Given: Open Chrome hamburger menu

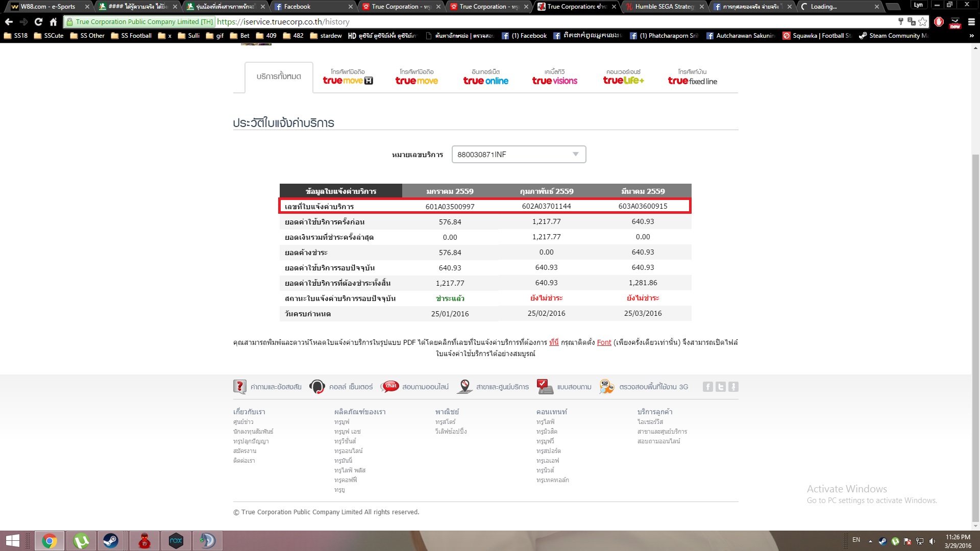Looking at the screenshot, I should click(x=971, y=22).
